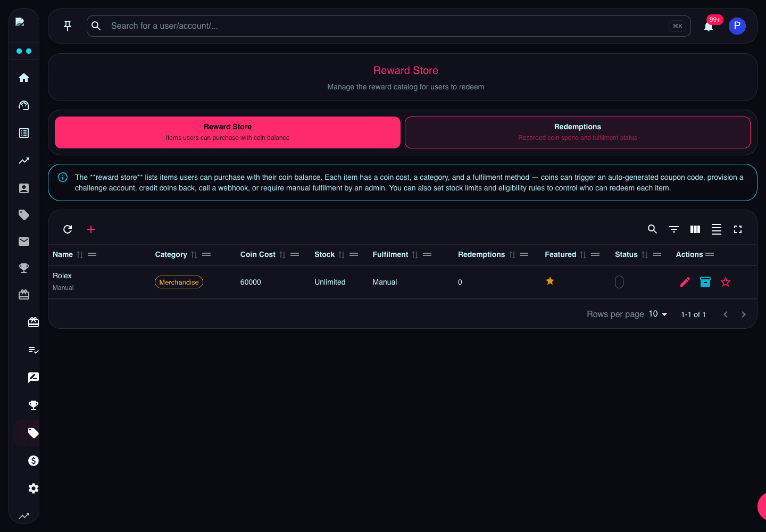Toggle table filters icon

point(674,229)
